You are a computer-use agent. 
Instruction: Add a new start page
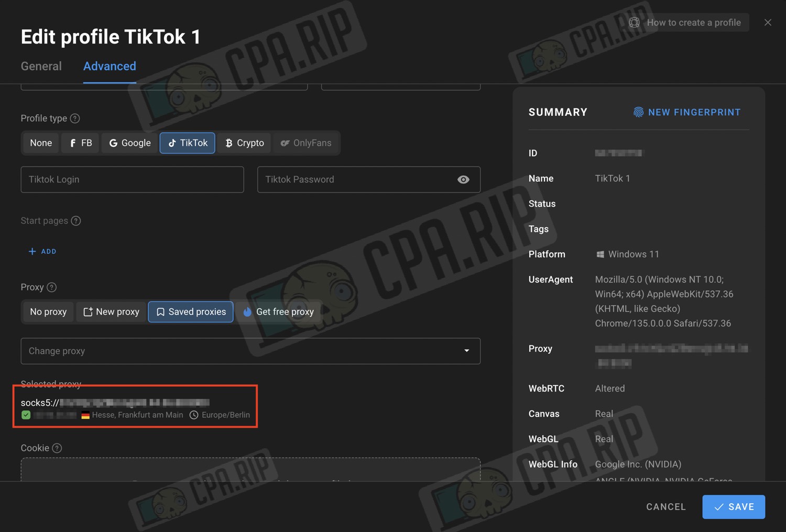pos(42,252)
